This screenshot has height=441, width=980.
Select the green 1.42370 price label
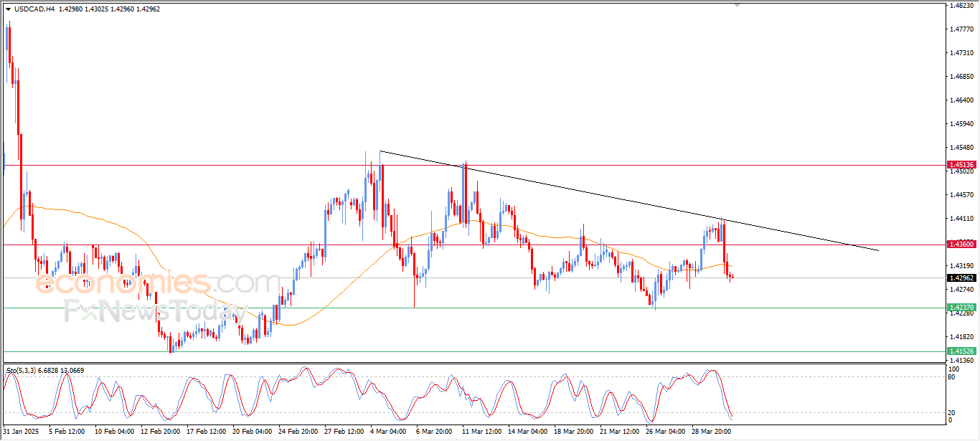point(961,308)
